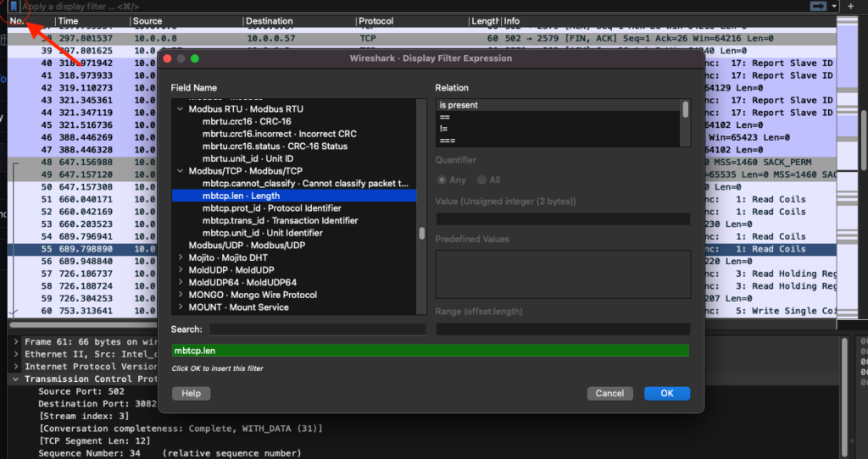Expand the Mojito DHT protocol node
The image size is (868, 459).
tap(181, 257)
